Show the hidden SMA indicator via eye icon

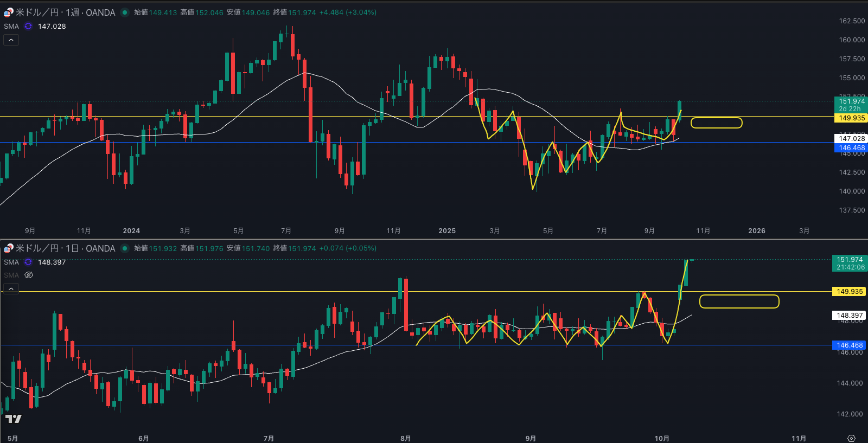(x=29, y=275)
